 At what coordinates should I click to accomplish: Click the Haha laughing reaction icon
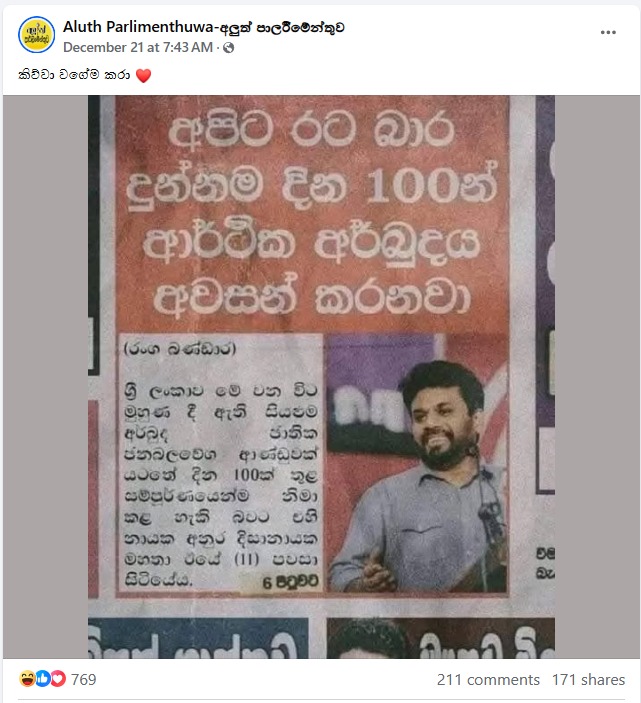(x=27, y=679)
